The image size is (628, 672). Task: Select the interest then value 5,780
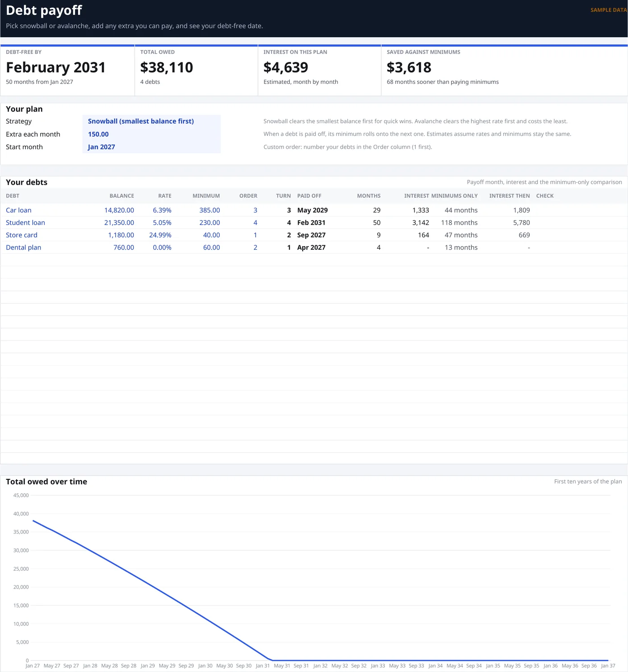point(521,222)
